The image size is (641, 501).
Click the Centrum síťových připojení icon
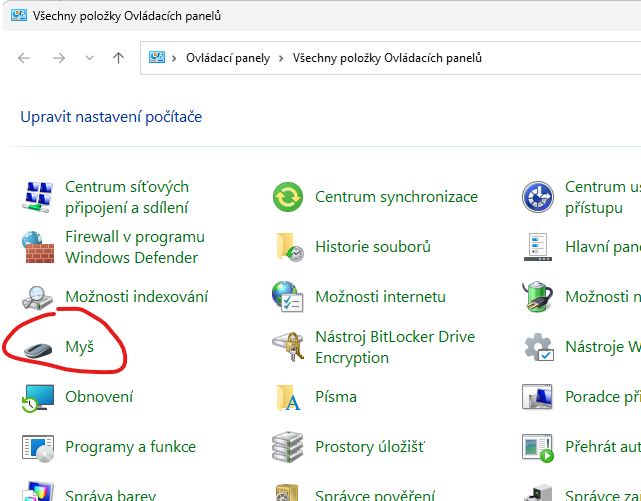[38, 197]
